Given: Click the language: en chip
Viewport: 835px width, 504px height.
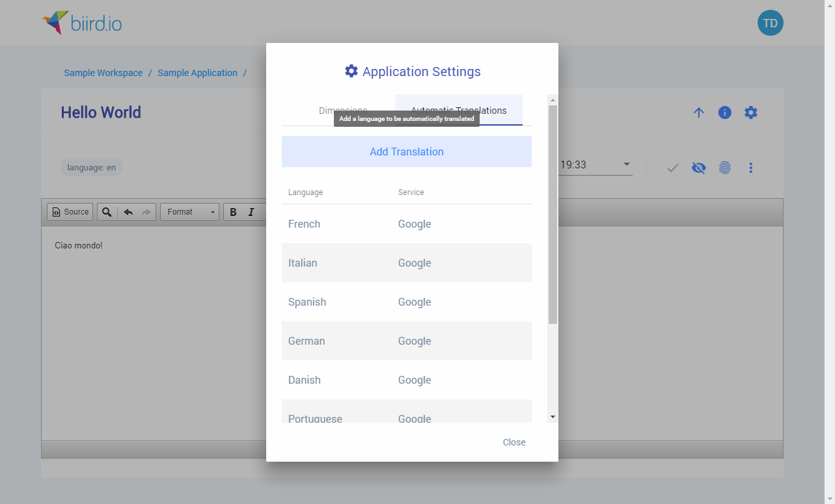Looking at the screenshot, I should pyautogui.click(x=92, y=167).
